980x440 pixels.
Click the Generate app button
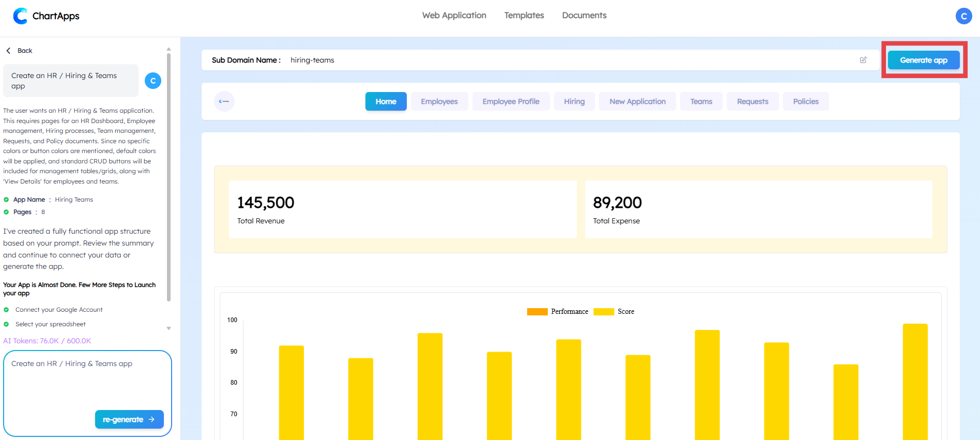tap(924, 60)
